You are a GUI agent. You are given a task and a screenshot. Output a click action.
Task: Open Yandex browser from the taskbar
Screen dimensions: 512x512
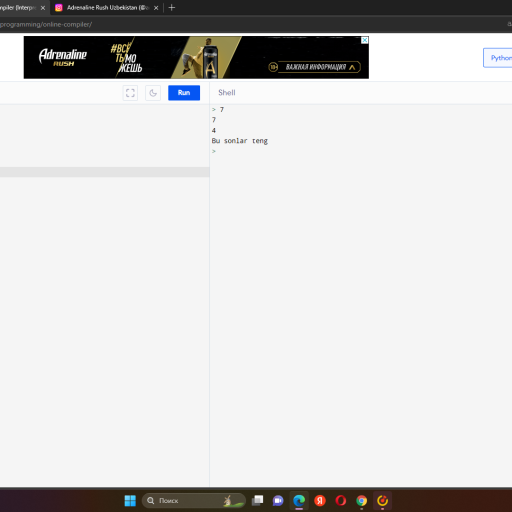click(x=320, y=500)
